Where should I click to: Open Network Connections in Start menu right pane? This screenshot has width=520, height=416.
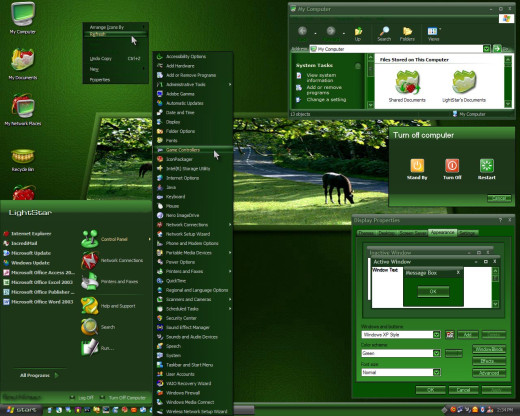pos(112,260)
